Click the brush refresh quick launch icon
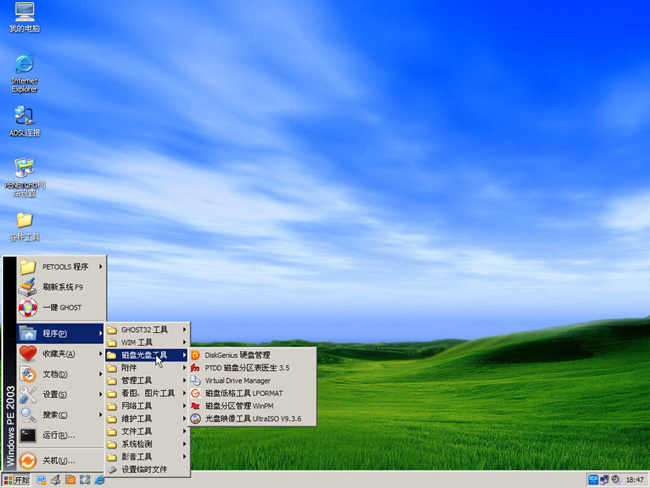 coord(56,480)
